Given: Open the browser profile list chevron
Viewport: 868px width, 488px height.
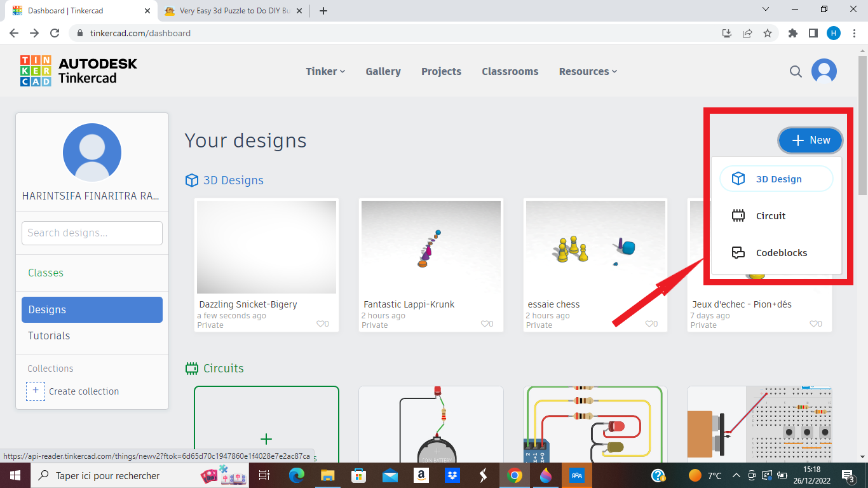Looking at the screenshot, I should click(764, 10).
